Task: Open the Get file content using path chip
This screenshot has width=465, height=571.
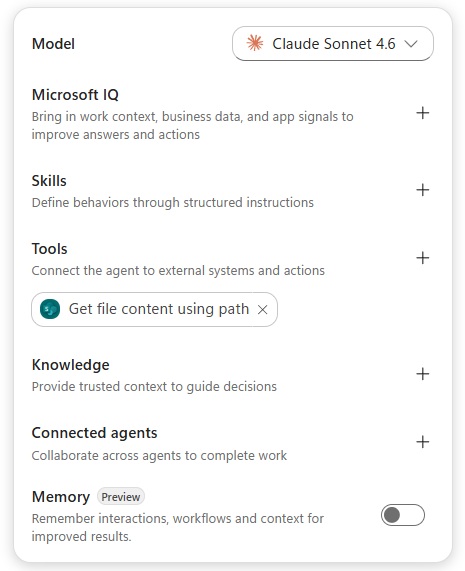Action: coord(154,309)
